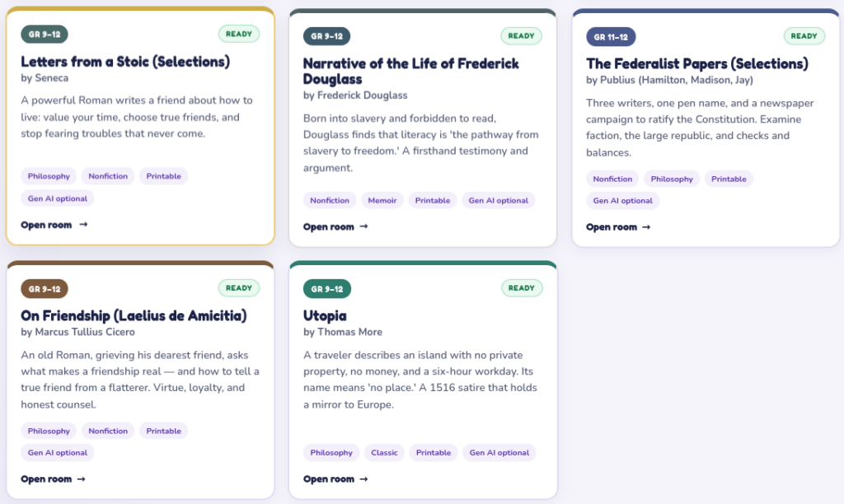Click the arrow icon beside Utopia's Open room
The height and width of the screenshot is (504, 844).
click(x=363, y=478)
